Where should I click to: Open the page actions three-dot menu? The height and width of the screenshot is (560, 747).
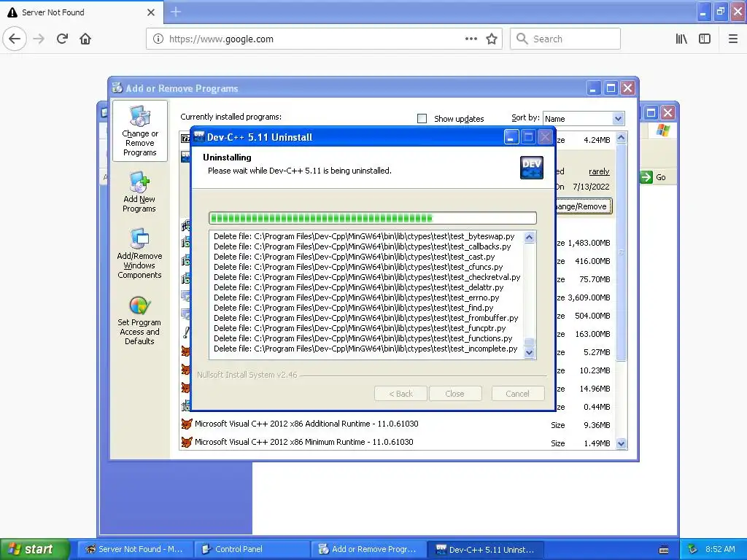click(471, 39)
